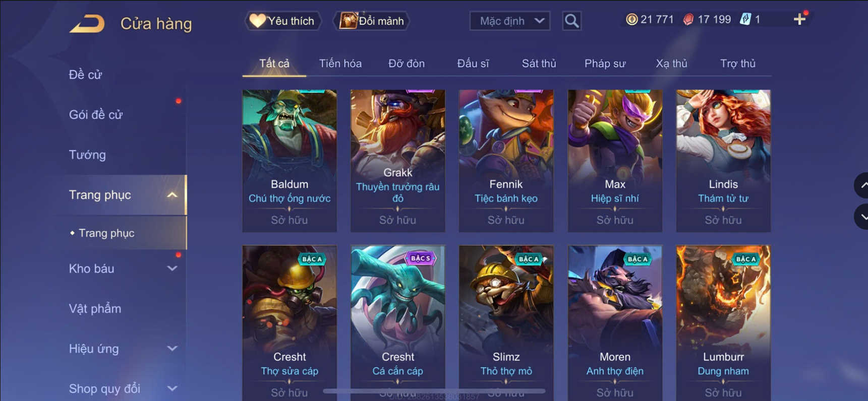Open Gói đề cử in the sidebar
The width and height of the screenshot is (868, 401).
tap(96, 115)
